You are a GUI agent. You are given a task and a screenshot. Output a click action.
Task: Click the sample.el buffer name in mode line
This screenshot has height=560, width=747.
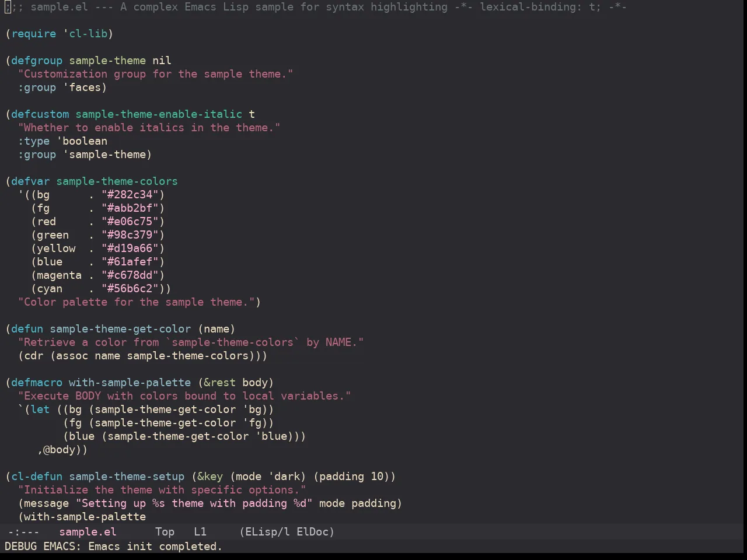[x=88, y=532]
